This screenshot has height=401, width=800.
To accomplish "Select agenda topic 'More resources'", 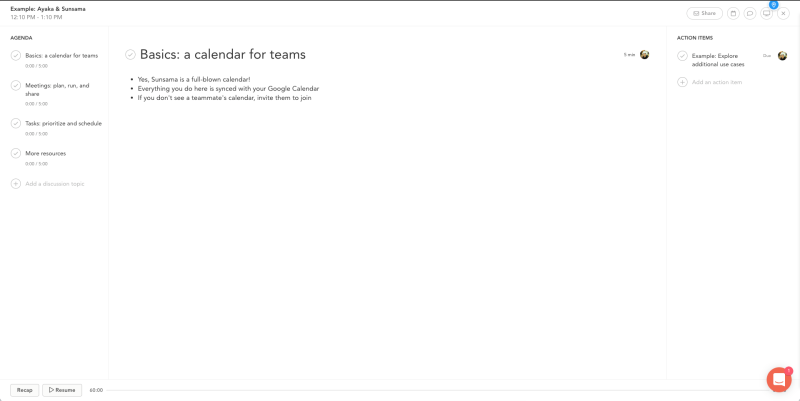I will [46, 154].
